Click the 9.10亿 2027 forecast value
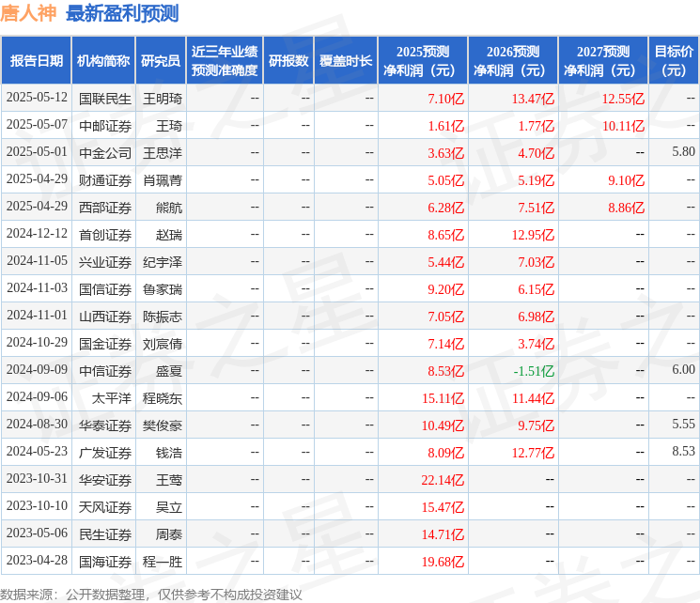 click(626, 180)
